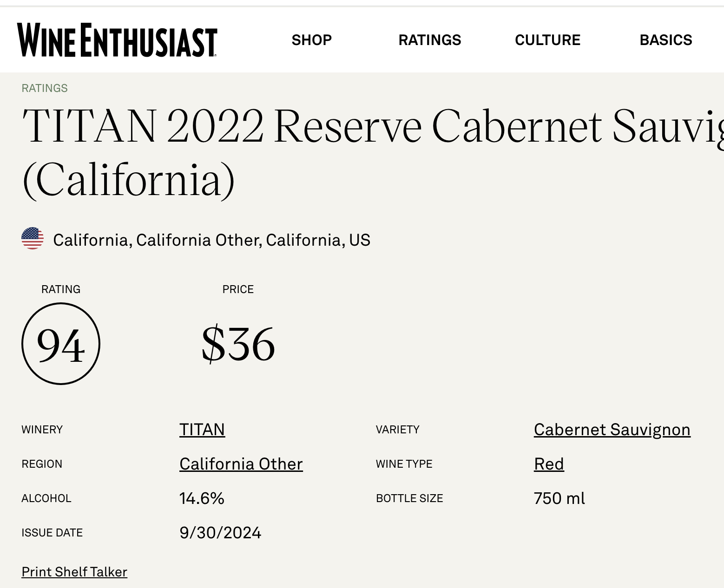
Task: Click the US flag icon
Action: tap(33, 239)
